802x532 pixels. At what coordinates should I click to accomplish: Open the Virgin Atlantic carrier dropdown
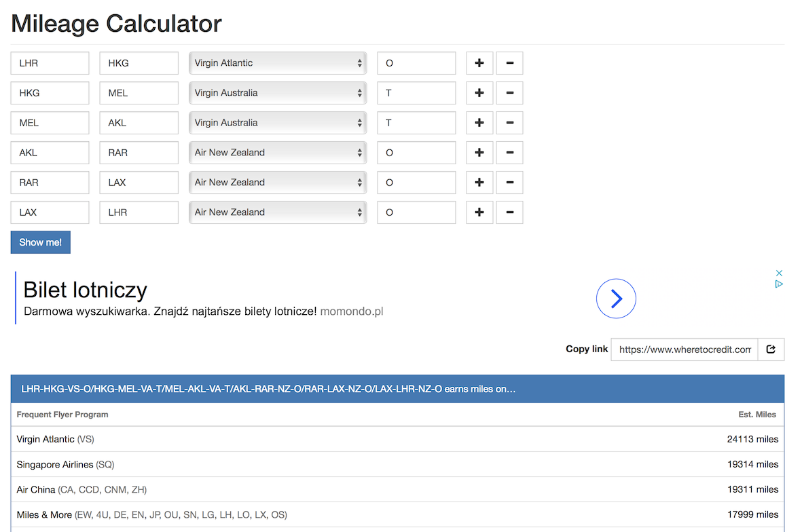pyautogui.click(x=278, y=63)
